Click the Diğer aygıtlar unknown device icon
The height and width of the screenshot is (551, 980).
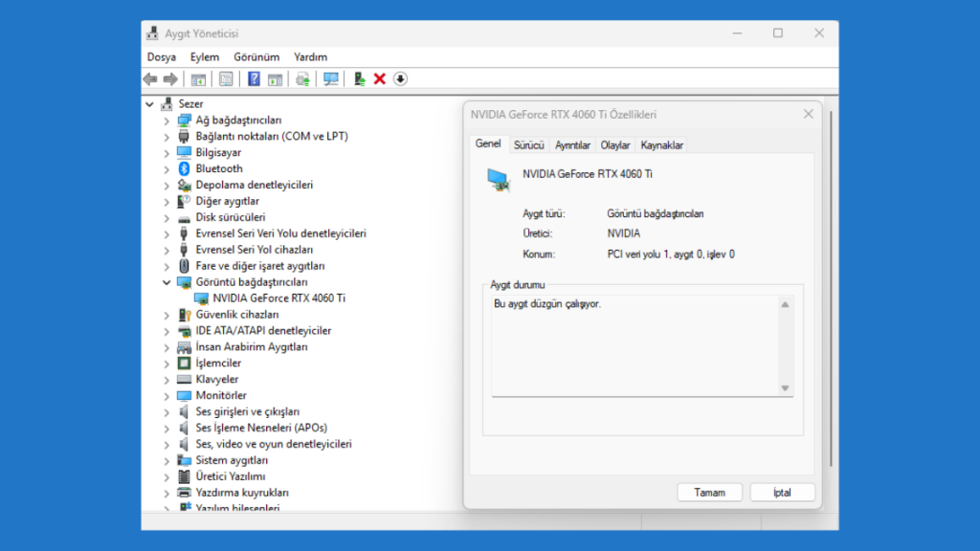click(x=184, y=201)
